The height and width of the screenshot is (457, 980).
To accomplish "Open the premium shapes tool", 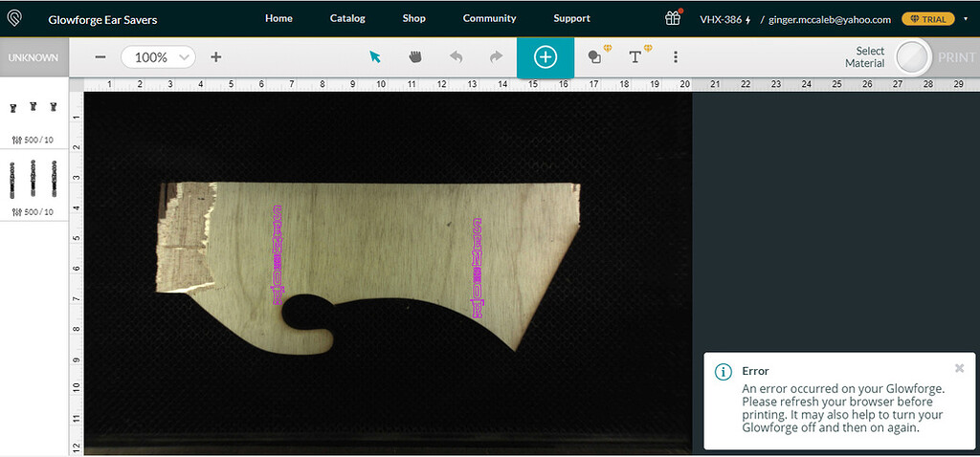I will (598, 55).
